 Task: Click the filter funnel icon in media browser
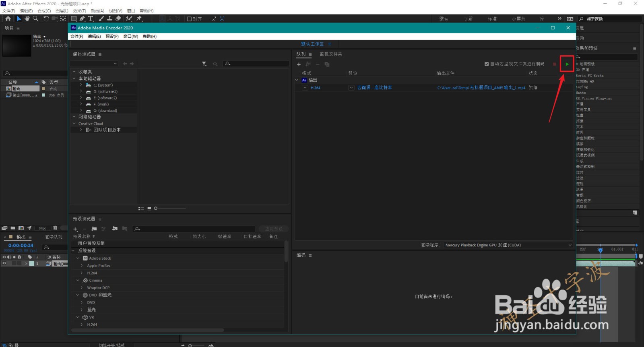tap(204, 64)
